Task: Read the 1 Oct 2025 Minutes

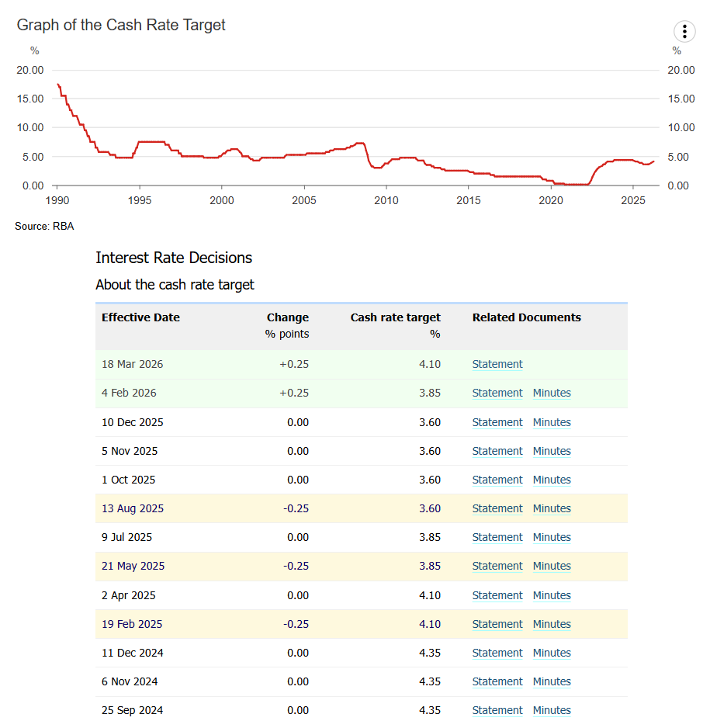Action: click(x=552, y=480)
